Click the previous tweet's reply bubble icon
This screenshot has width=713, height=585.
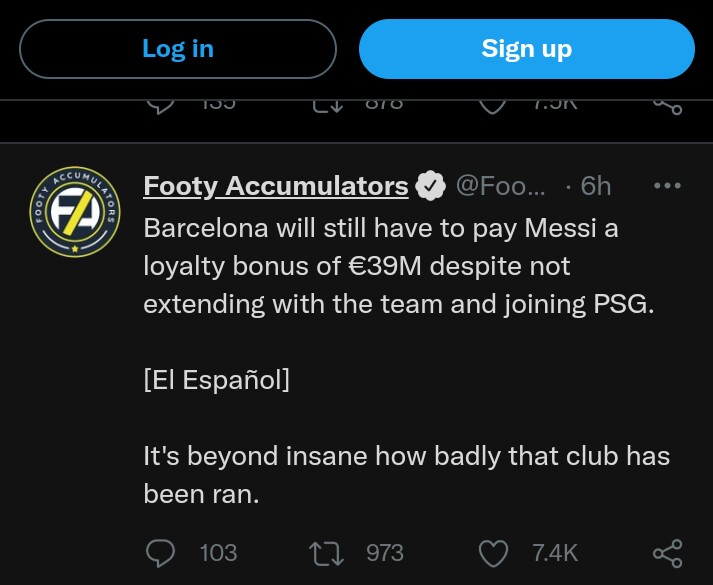pos(160,107)
